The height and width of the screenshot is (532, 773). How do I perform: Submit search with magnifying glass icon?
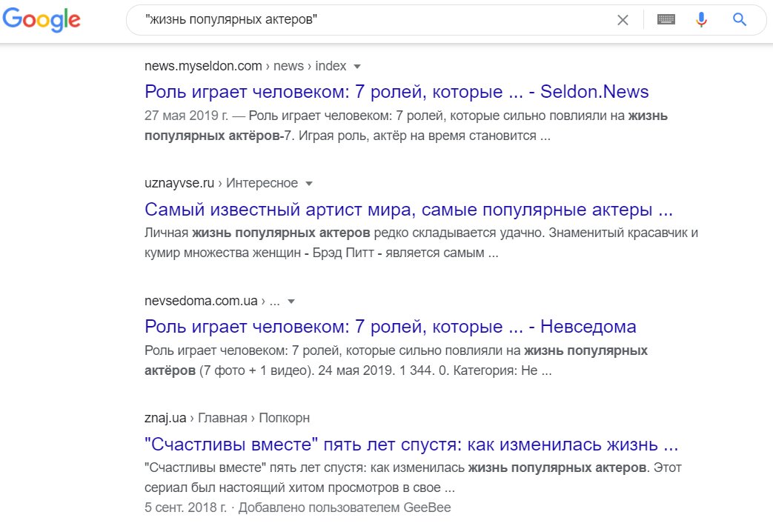(x=740, y=20)
